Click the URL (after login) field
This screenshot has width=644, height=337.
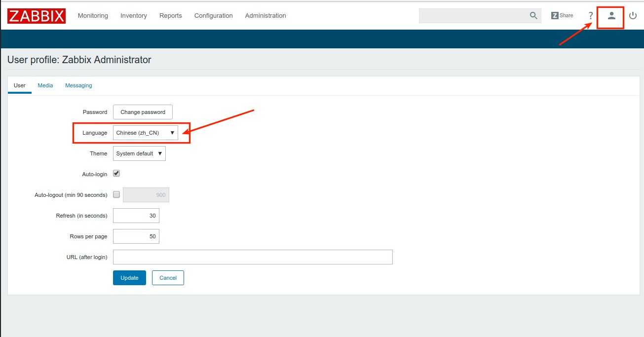(x=253, y=257)
